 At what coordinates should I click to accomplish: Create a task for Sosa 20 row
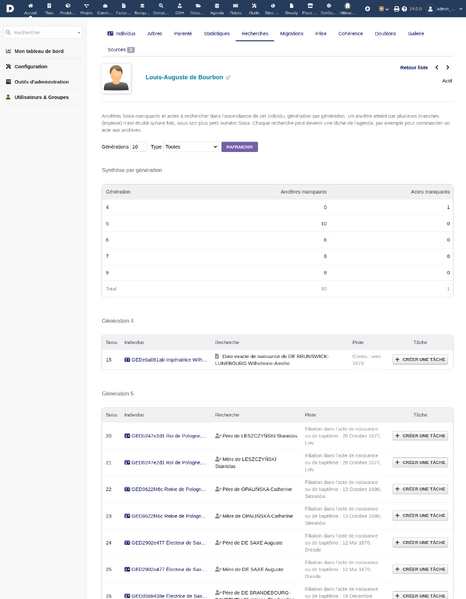point(420,435)
